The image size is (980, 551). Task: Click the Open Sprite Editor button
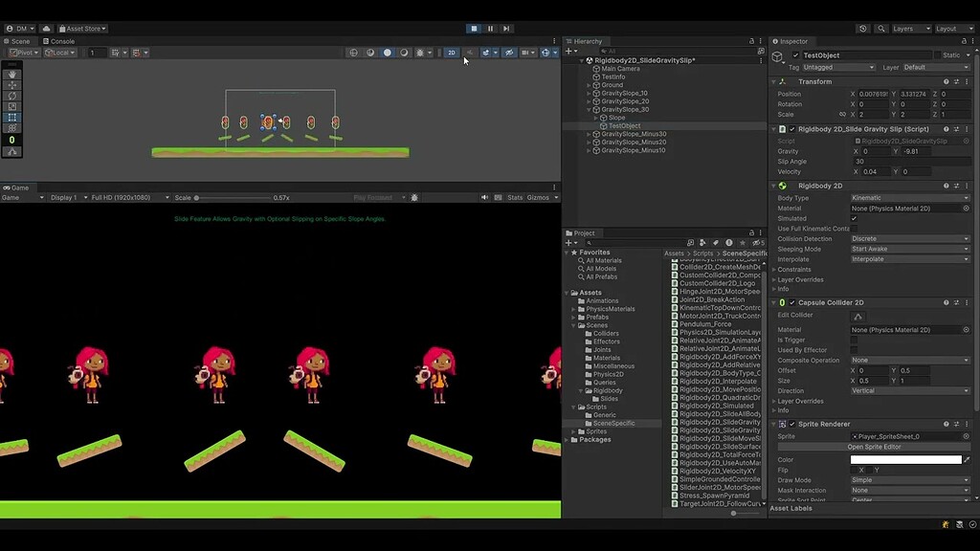pyautogui.click(x=873, y=447)
